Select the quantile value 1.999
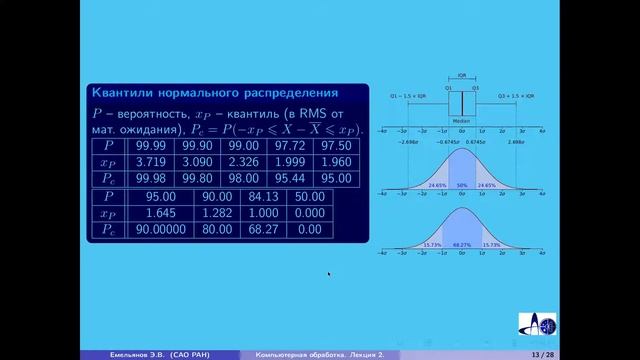This screenshot has height=360, width=640. pos(290,162)
